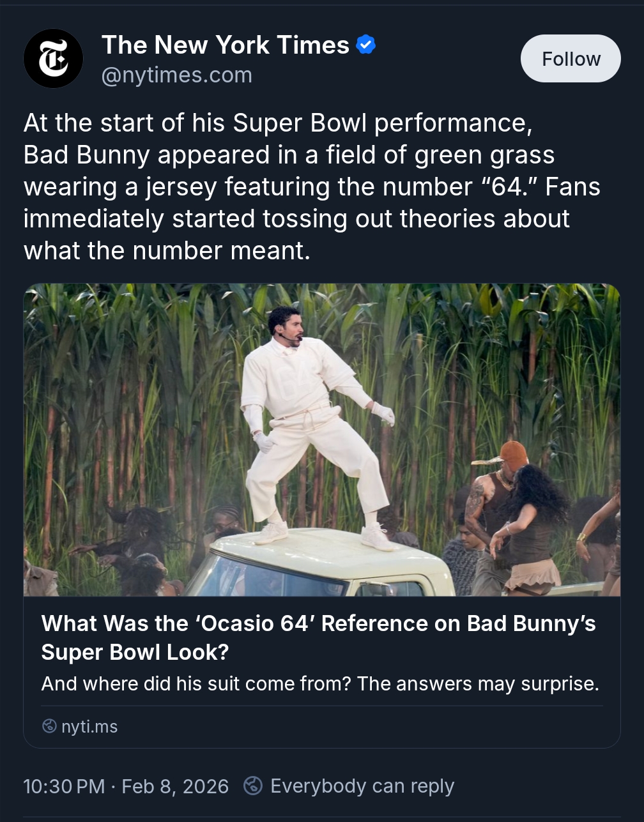Click the nyti.ms domain text
Viewport: 644px width, 822px height.
(x=89, y=726)
